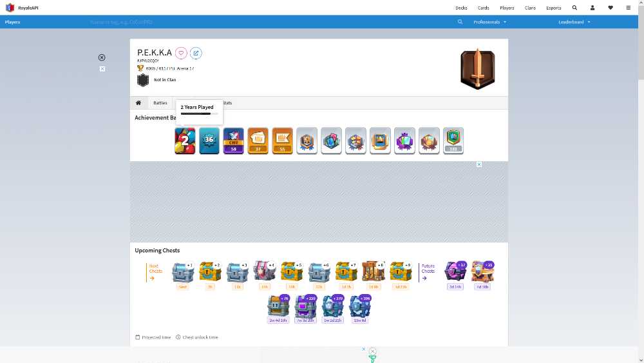Screen dimensions: 644x363
Task: Click the RoyaleAPI logo icon
Action: (10, 8)
